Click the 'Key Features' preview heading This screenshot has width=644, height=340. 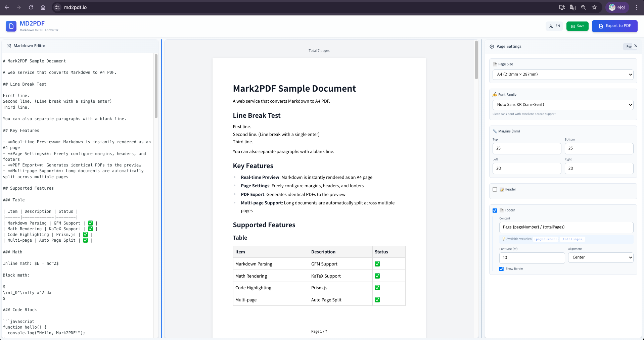(253, 166)
